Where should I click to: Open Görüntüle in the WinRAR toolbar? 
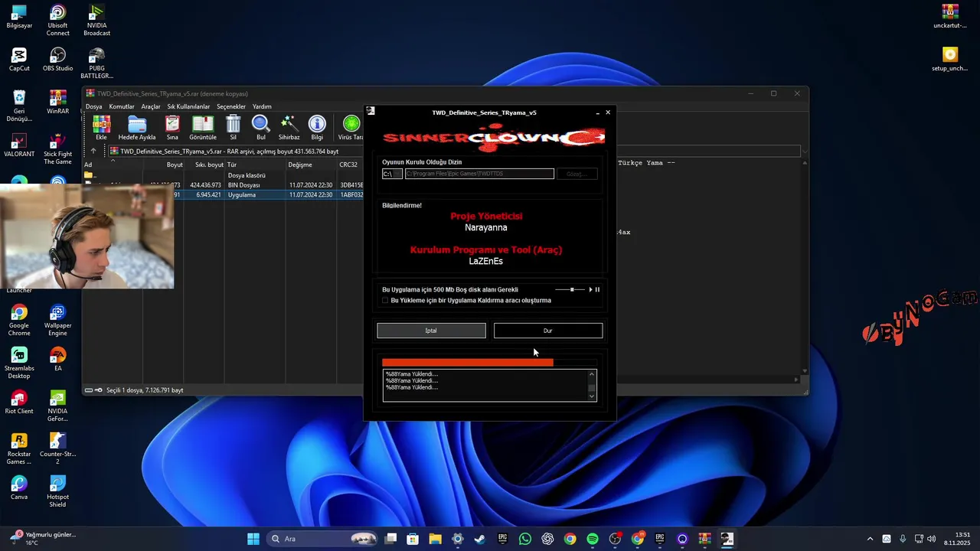[x=203, y=128]
